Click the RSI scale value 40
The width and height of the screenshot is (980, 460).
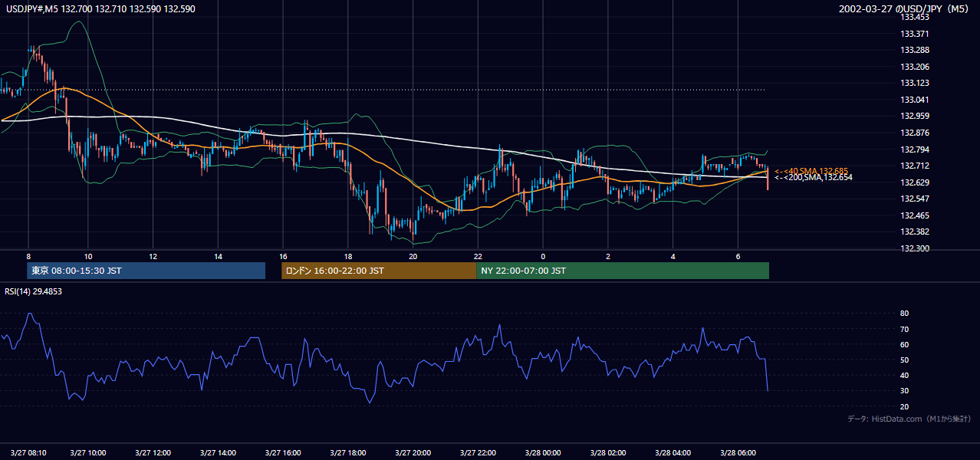point(904,375)
